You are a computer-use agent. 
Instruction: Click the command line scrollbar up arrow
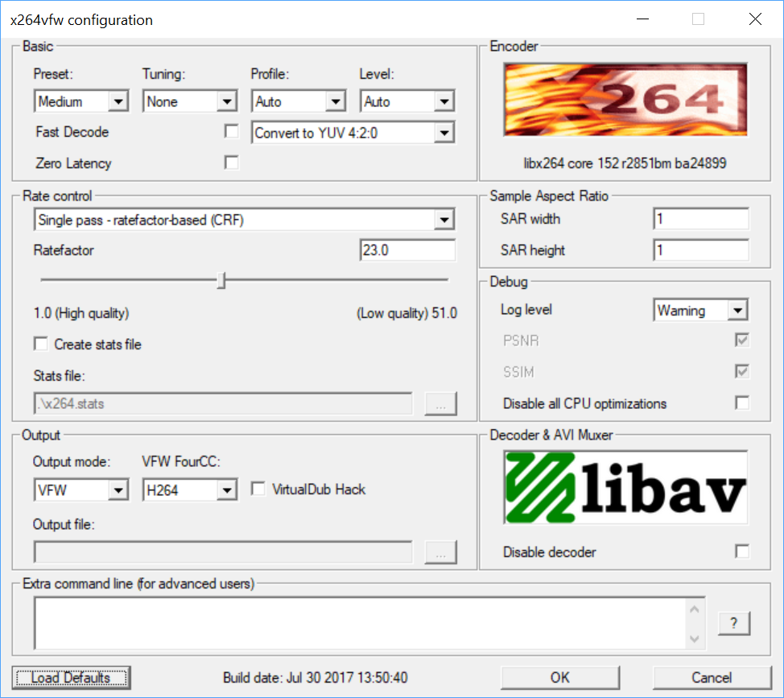pyautogui.click(x=695, y=609)
